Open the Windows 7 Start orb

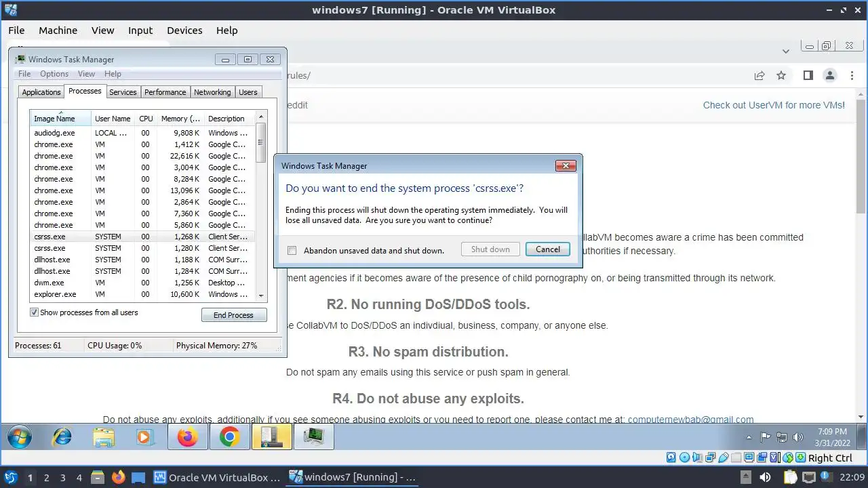(x=19, y=437)
